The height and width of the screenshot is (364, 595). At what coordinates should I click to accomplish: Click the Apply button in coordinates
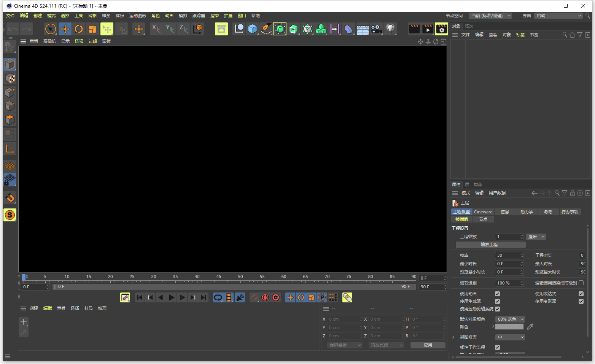click(428, 345)
